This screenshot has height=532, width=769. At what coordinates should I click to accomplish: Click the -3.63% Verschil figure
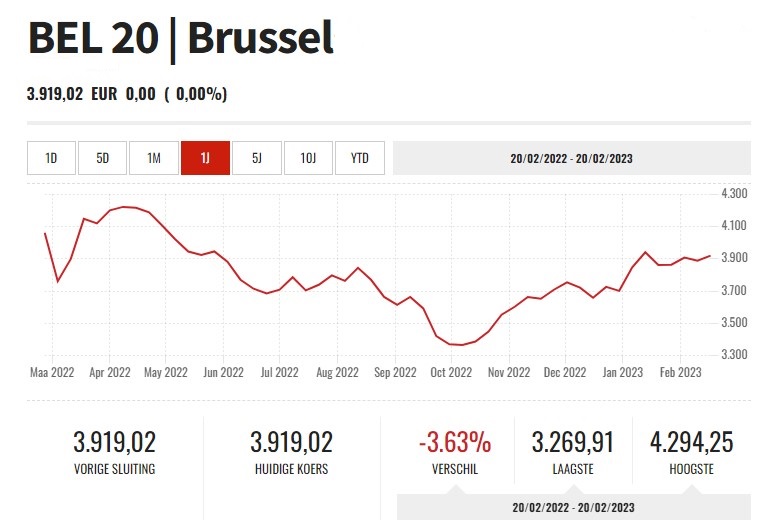(455, 442)
